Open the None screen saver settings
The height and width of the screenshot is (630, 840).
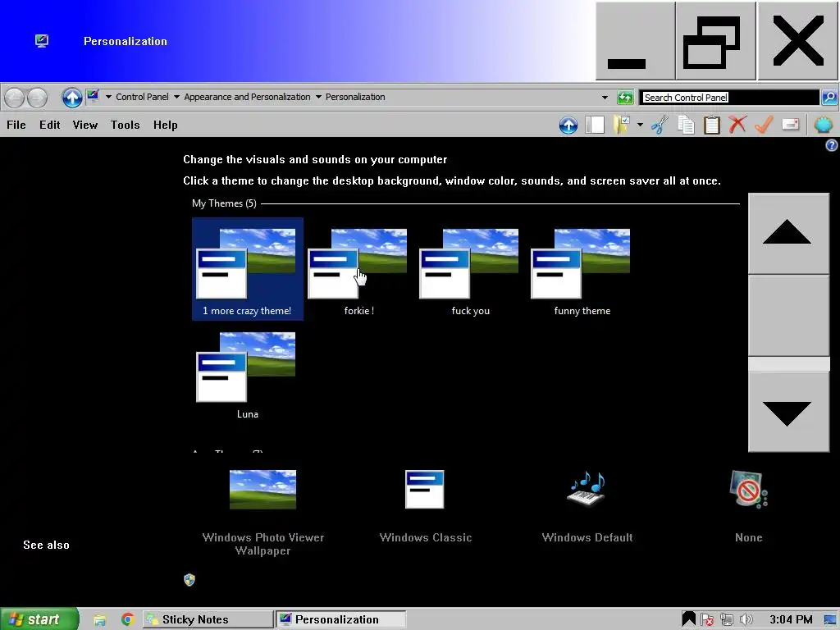[x=748, y=507]
